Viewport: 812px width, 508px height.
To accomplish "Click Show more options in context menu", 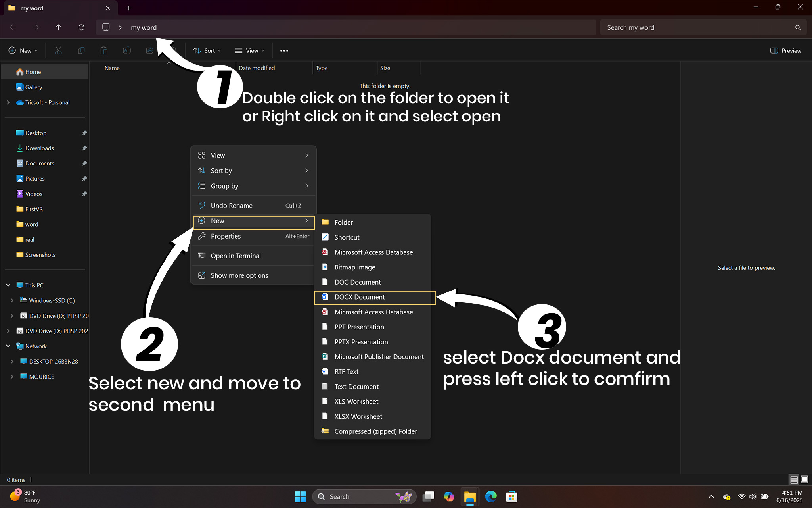I will tap(239, 275).
